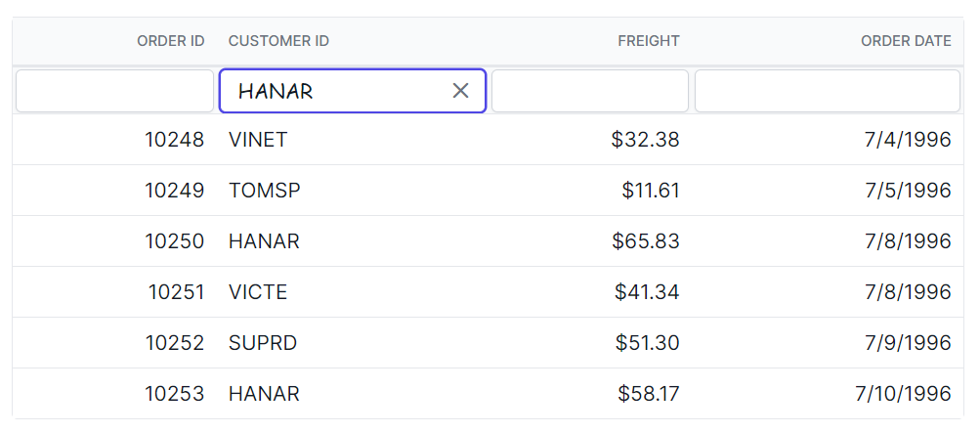Select the TOMSP customer cell
Image resolution: width=980 pixels, height=433 pixels.
click(264, 191)
